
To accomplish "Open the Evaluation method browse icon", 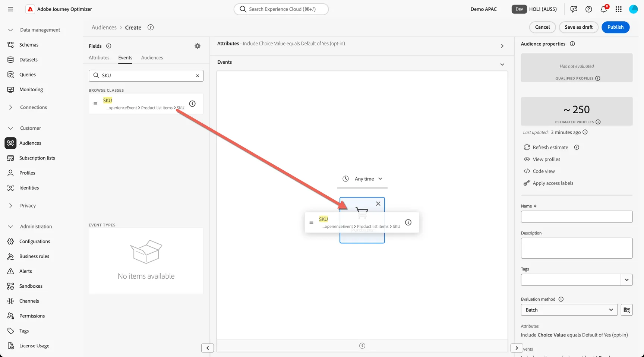I will 626,310.
